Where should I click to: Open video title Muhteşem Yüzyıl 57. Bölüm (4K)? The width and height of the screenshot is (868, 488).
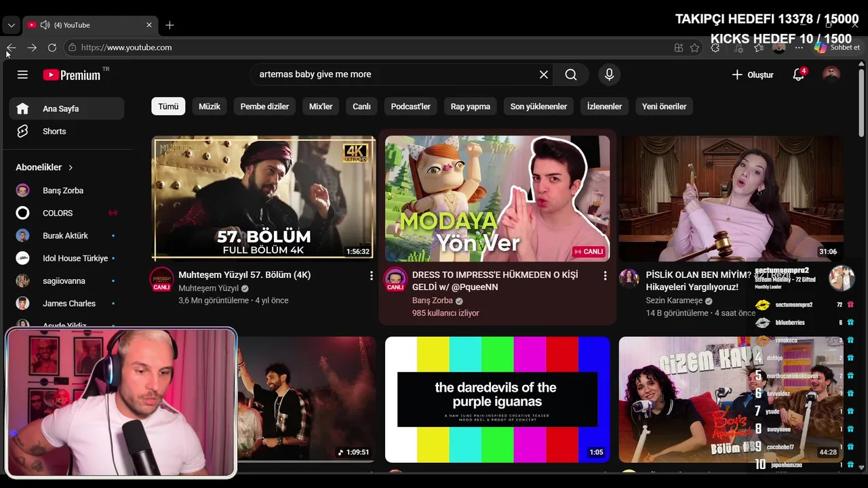tap(245, 275)
